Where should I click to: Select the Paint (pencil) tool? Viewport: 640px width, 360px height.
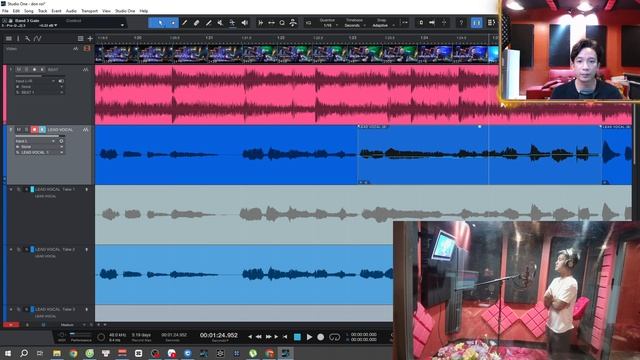click(184, 23)
